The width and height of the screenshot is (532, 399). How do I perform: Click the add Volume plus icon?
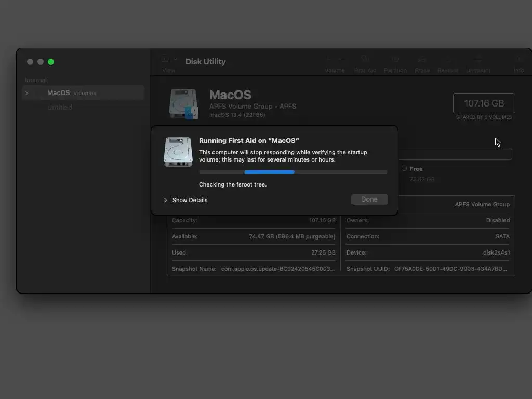tap(329, 59)
